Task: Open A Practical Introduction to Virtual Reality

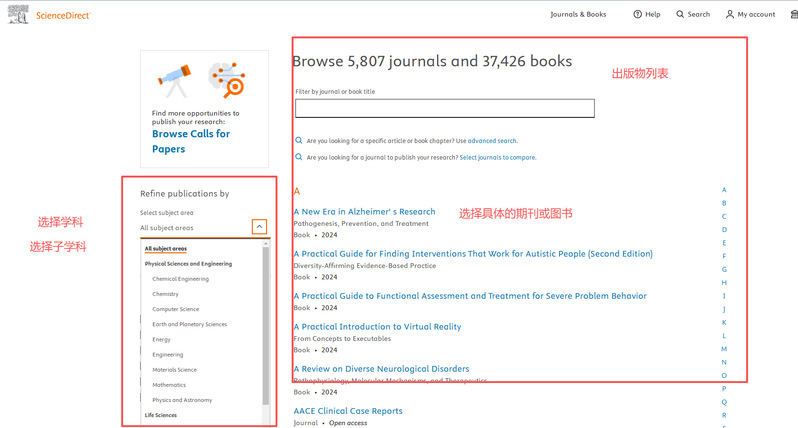Action: 377,327
